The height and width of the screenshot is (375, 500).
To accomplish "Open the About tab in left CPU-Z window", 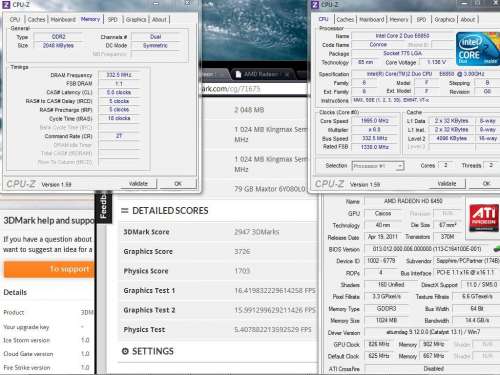I will click(159, 20).
